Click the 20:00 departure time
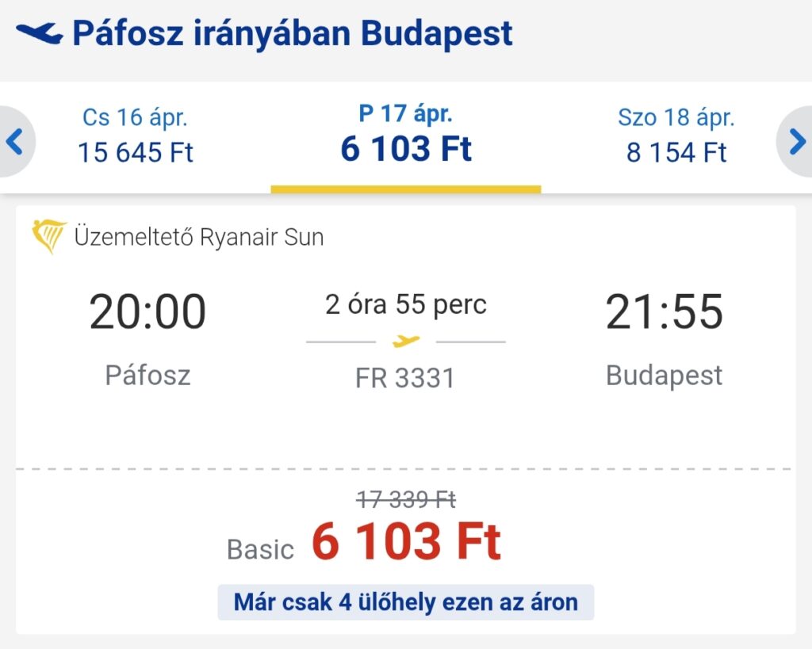The width and height of the screenshot is (812, 649). pos(147,311)
